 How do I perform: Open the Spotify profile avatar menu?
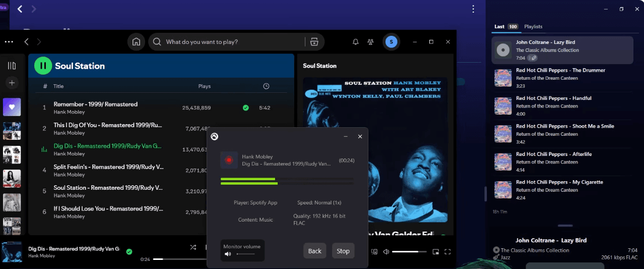pyautogui.click(x=391, y=42)
